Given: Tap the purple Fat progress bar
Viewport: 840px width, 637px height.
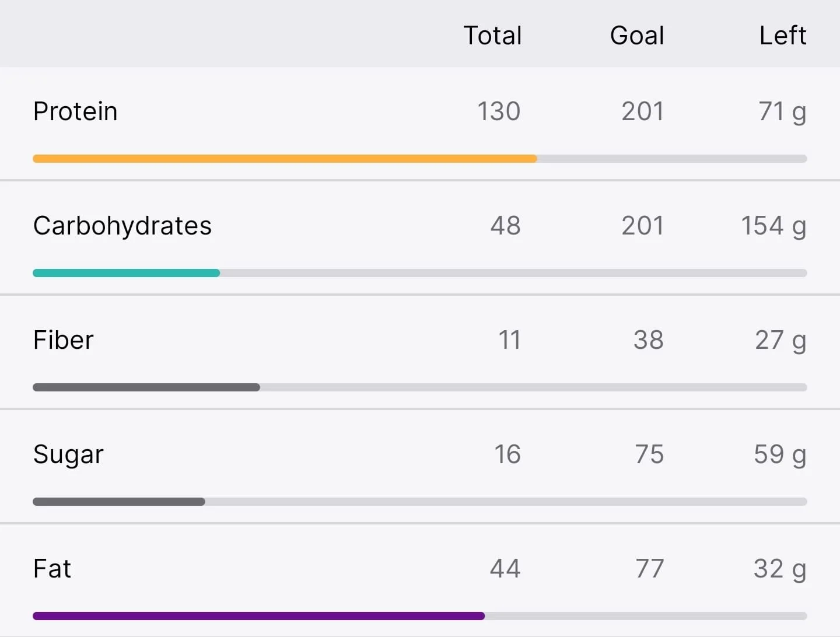Looking at the screenshot, I should 420,616.
